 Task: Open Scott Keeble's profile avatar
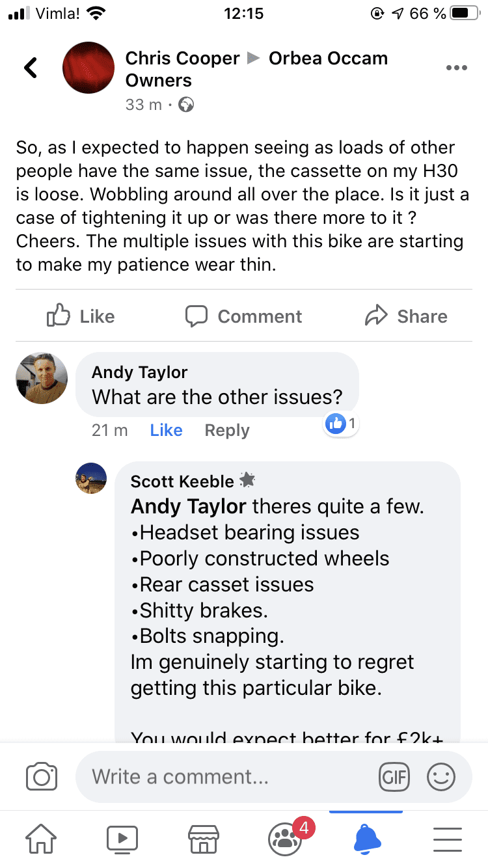click(91, 478)
